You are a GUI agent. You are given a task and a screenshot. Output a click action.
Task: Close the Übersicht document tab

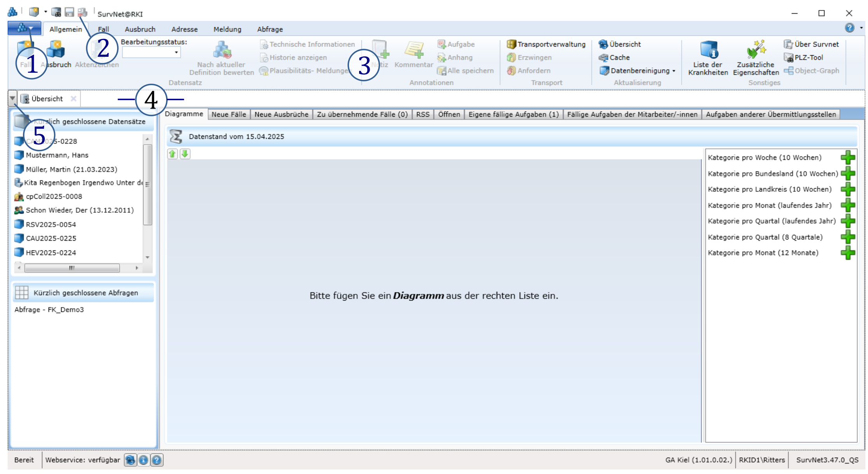pyautogui.click(x=74, y=99)
